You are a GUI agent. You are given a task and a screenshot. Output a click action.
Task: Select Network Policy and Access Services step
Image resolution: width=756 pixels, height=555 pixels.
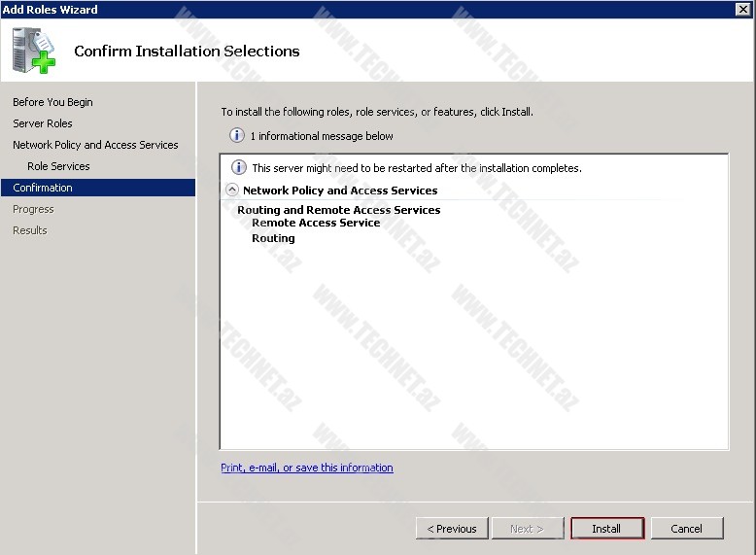[95, 145]
